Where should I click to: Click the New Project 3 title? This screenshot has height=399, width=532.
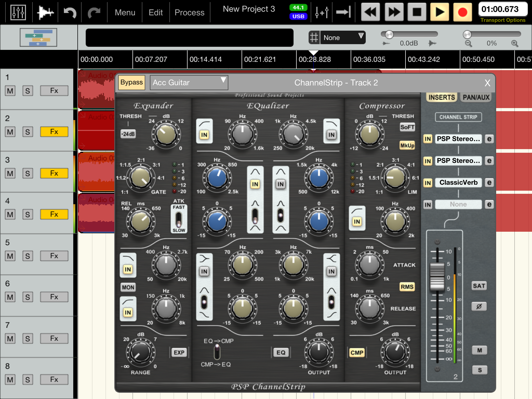[x=249, y=9]
